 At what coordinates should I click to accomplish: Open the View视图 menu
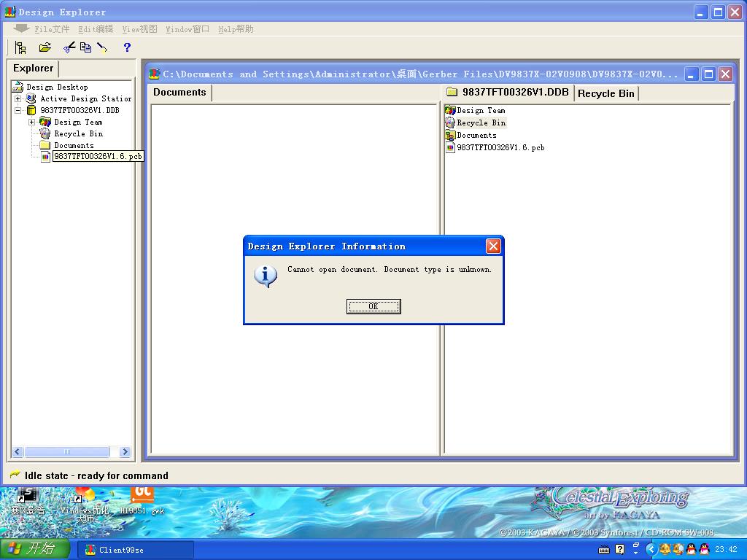click(139, 29)
